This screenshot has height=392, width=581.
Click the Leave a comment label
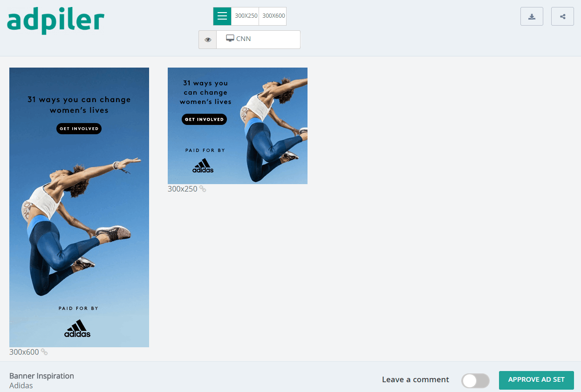[416, 379]
